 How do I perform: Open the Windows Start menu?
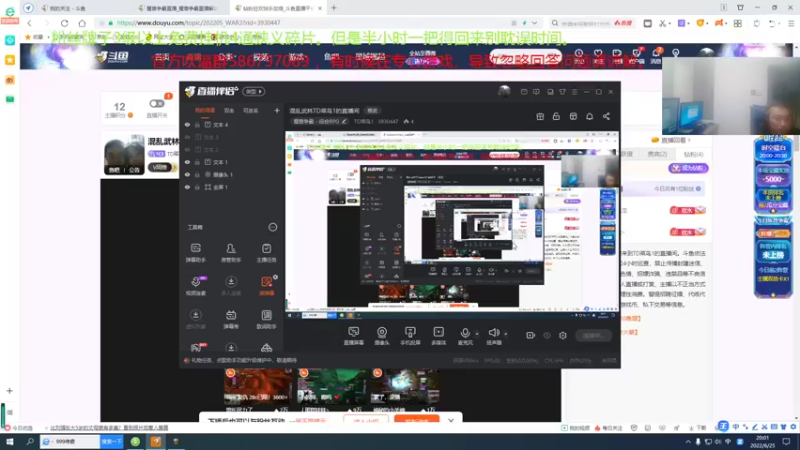pyautogui.click(x=10, y=441)
